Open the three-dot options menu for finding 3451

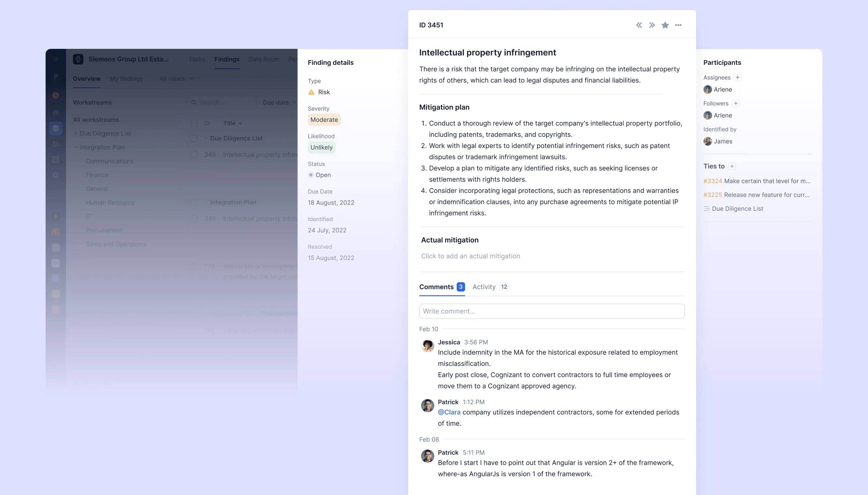coord(678,25)
